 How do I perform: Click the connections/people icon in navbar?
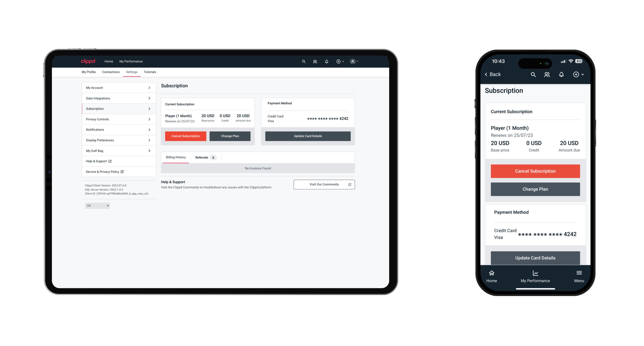pyautogui.click(x=315, y=61)
